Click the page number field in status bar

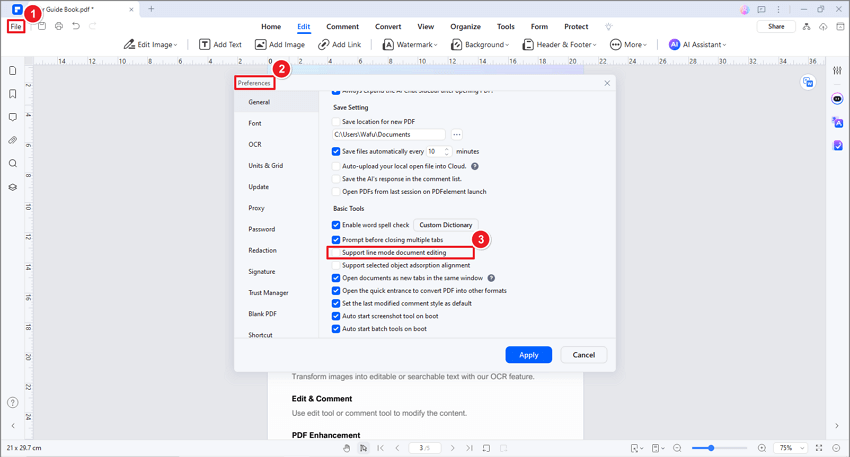click(424, 448)
